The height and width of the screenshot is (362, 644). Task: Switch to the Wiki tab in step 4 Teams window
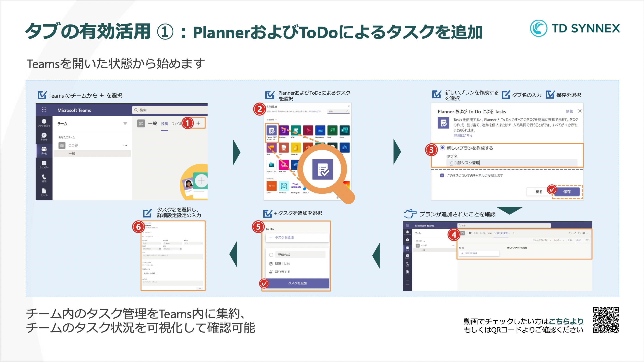click(x=490, y=233)
